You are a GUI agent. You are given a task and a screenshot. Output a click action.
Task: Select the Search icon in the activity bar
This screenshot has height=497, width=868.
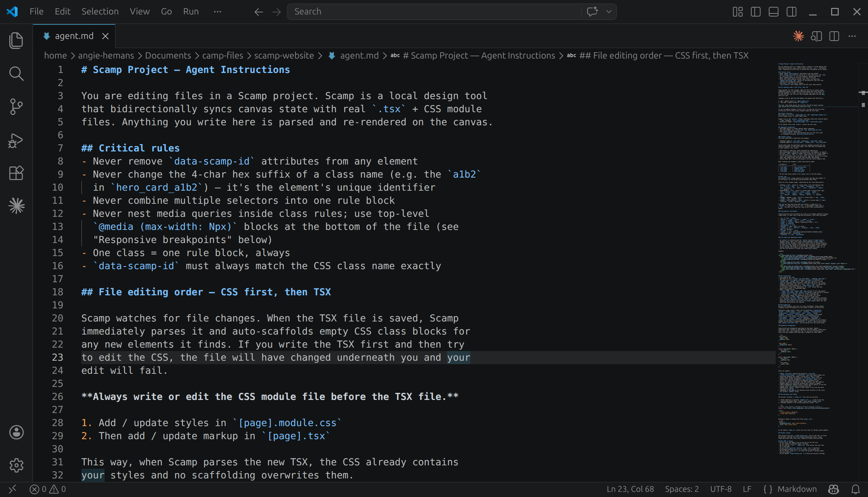pos(16,73)
